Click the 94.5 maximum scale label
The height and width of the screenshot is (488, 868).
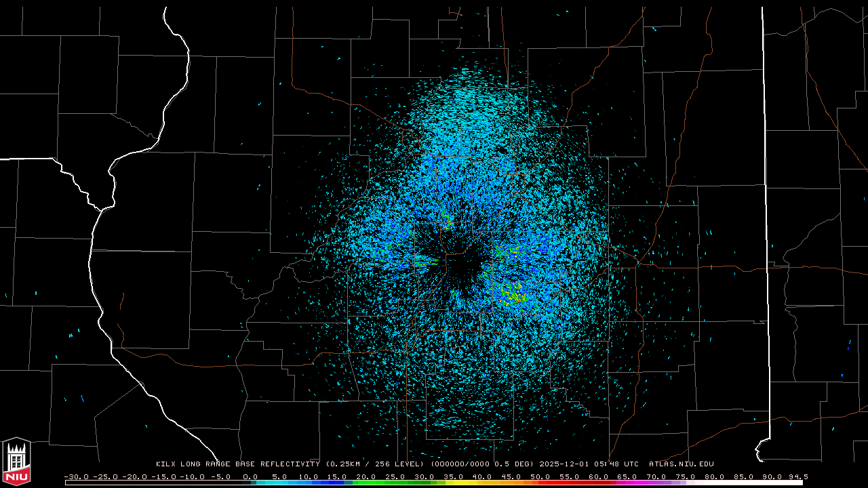coord(797,476)
